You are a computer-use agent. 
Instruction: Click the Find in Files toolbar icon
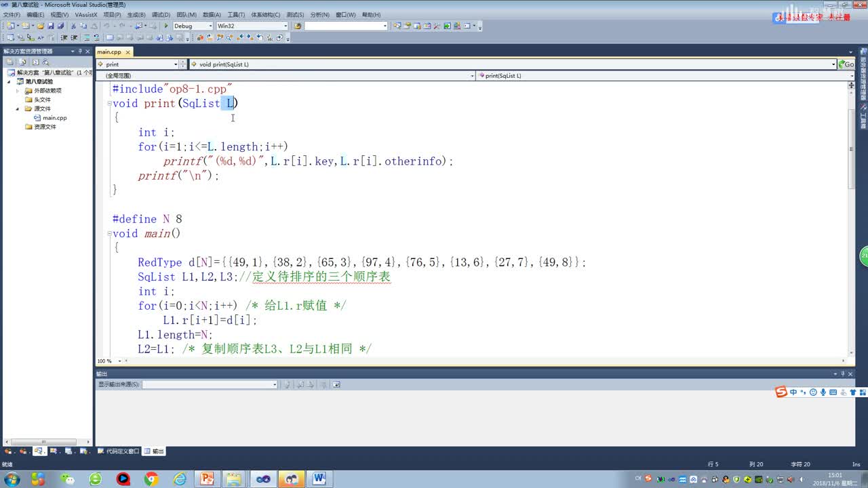coord(298,26)
